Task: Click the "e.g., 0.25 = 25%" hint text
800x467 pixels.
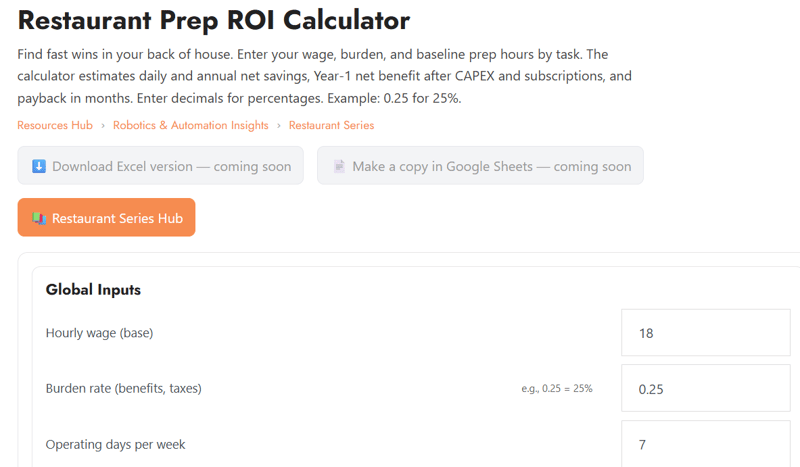Action: [x=556, y=389]
